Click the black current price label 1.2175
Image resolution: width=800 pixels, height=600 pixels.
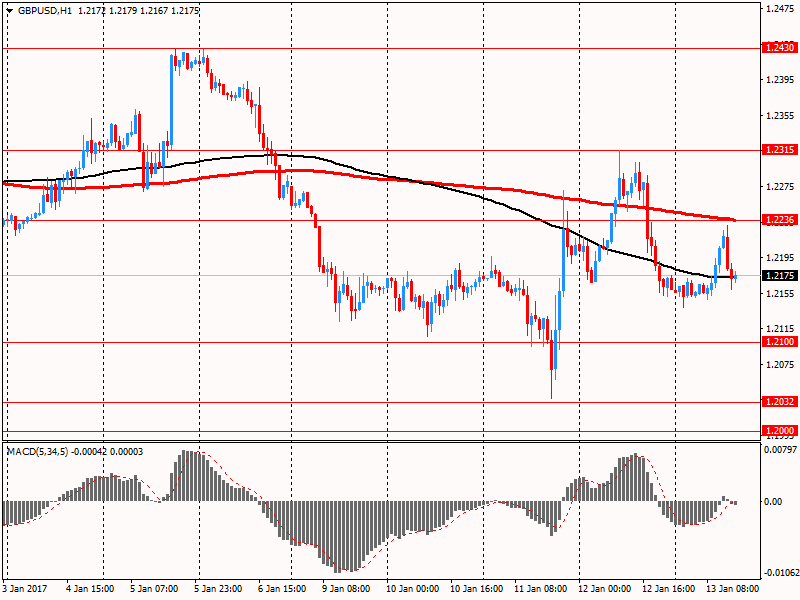(x=779, y=276)
